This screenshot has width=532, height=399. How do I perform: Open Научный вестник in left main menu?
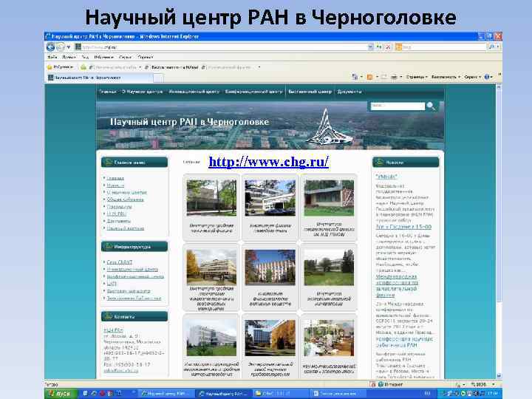click(x=125, y=228)
